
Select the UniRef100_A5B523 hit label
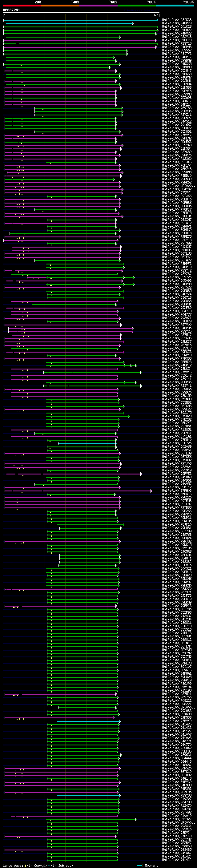pos(177,362)
